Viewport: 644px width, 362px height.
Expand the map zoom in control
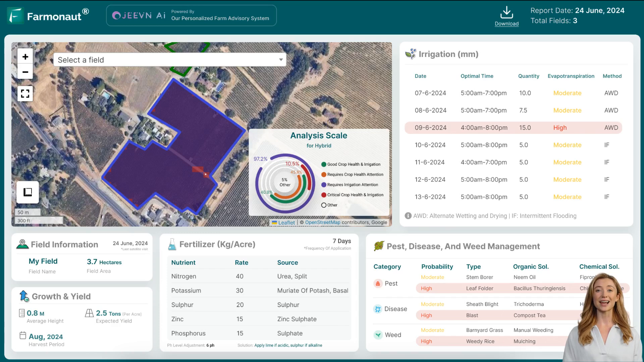point(25,56)
